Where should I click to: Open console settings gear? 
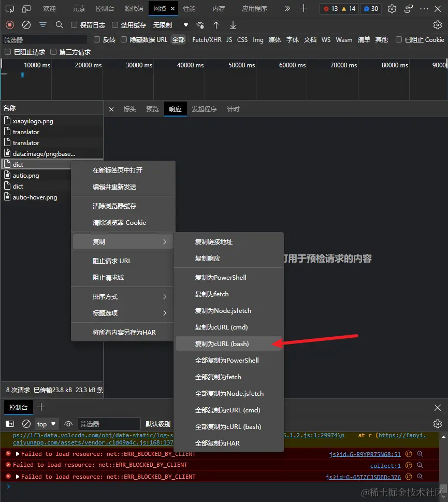[x=438, y=424]
